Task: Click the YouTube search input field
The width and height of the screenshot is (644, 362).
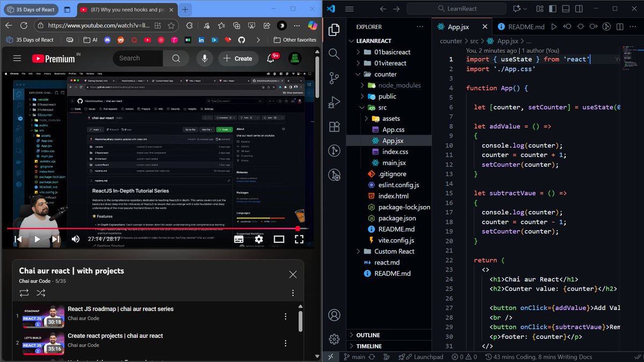Action: pos(138,58)
